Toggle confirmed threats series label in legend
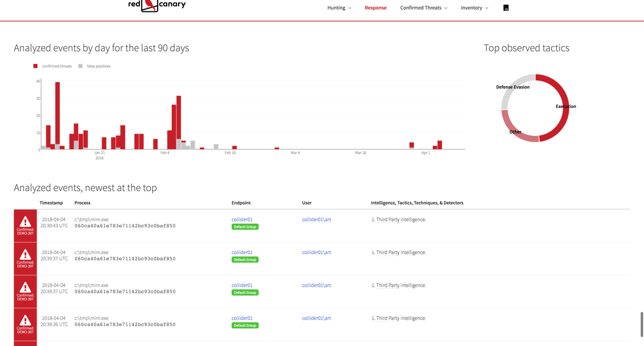This screenshot has height=346, width=644. [57, 66]
